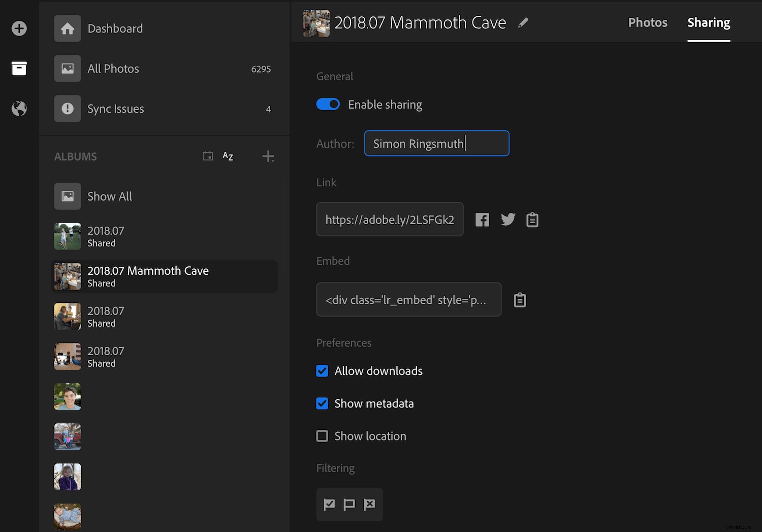
Task: Open the globe shared web icon
Action: pyautogui.click(x=19, y=108)
